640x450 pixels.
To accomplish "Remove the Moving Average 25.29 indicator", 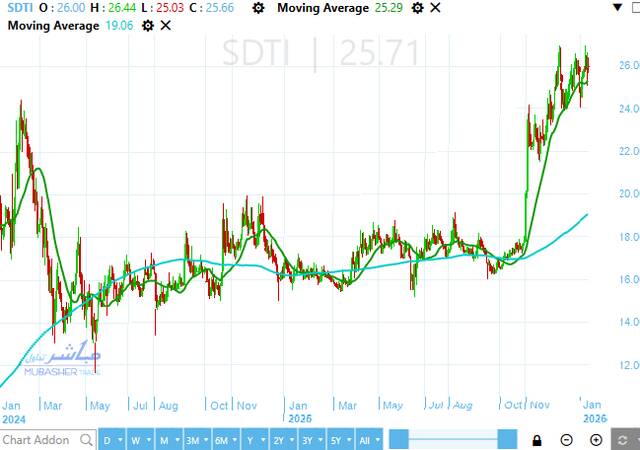I will pos(435,8).
